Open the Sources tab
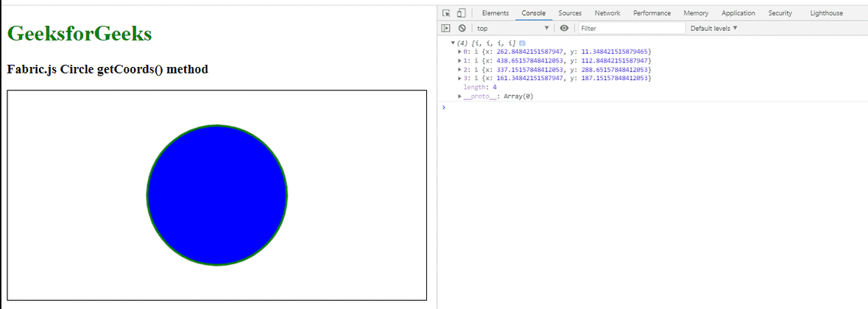 569,13
